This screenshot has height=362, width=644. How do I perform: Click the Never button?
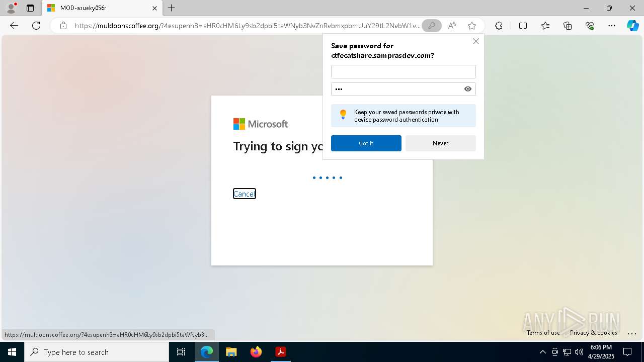pyautogui.click(x=440, y=143)
